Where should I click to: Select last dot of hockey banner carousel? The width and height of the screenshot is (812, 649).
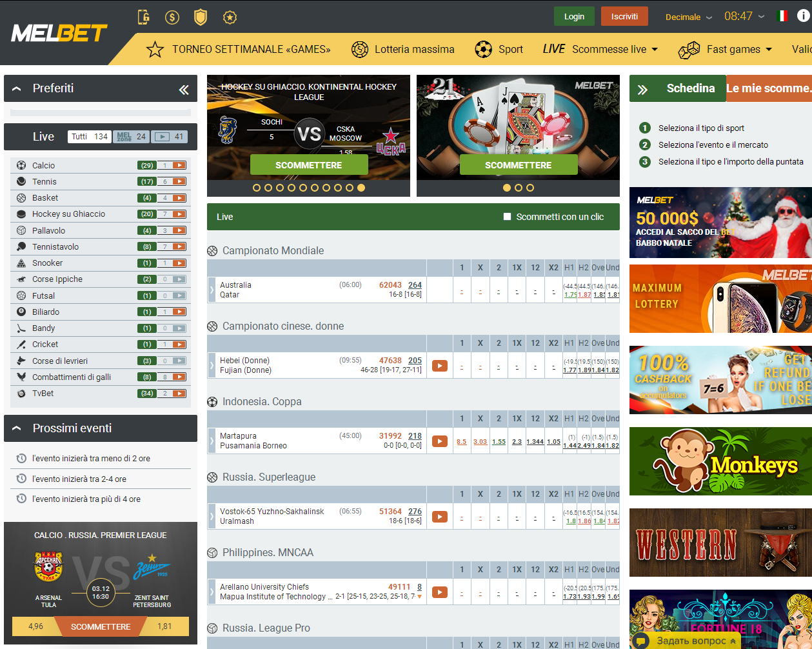[361, 188]
